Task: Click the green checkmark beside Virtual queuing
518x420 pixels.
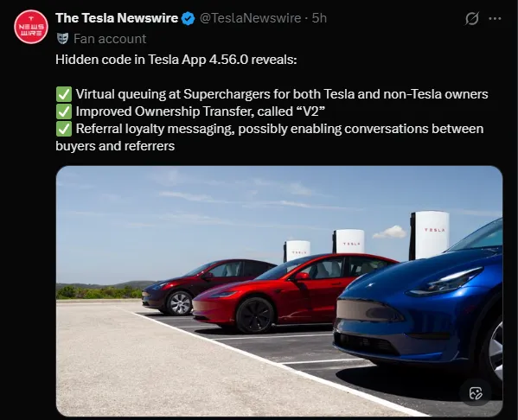Action: point(64,94)
